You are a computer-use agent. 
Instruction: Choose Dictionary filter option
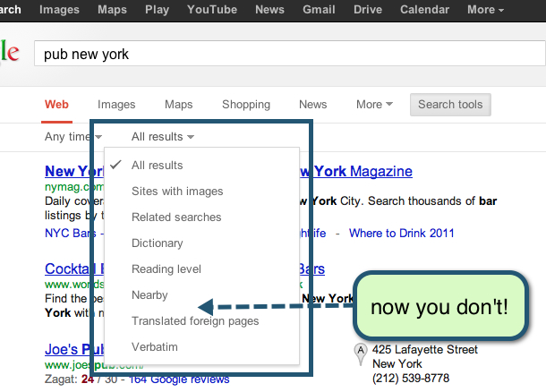click(x=201, y=243)
